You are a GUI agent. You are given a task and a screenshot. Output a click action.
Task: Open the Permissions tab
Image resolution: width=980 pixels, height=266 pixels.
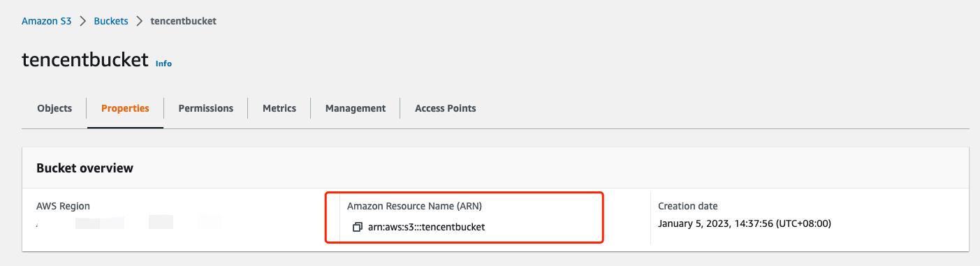(x=205, y=108)
